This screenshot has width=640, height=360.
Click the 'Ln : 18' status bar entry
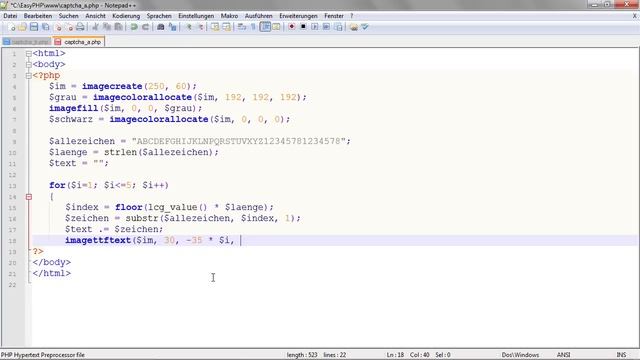pos(395,355)
